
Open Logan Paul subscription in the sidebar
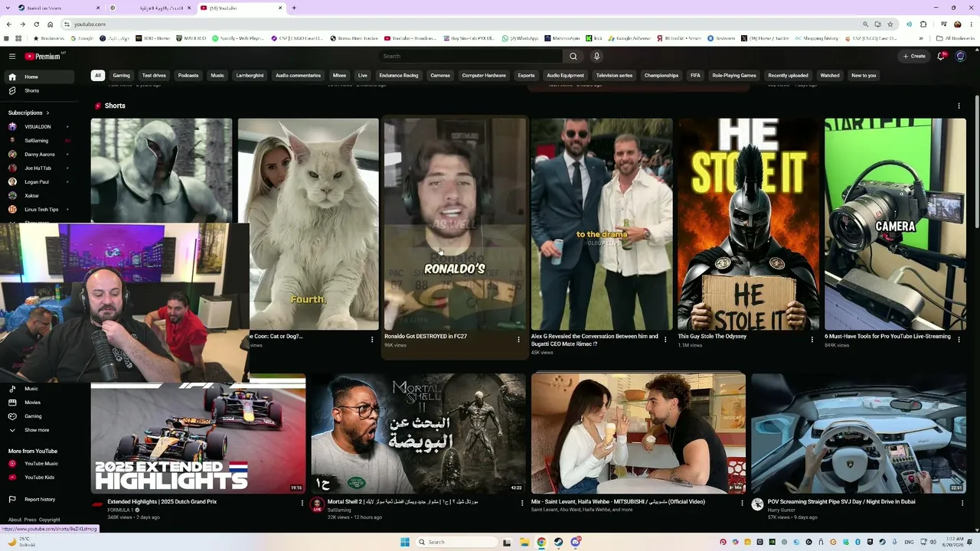40,182
